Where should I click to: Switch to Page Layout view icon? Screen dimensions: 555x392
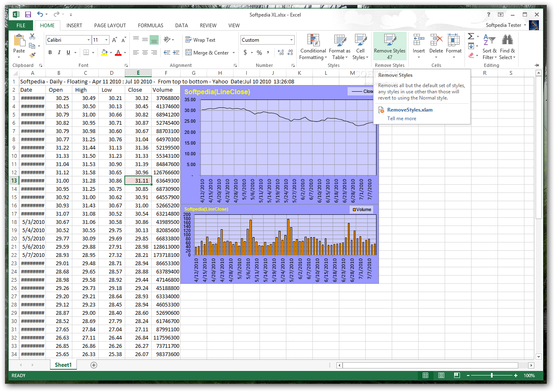coord(441,375)
